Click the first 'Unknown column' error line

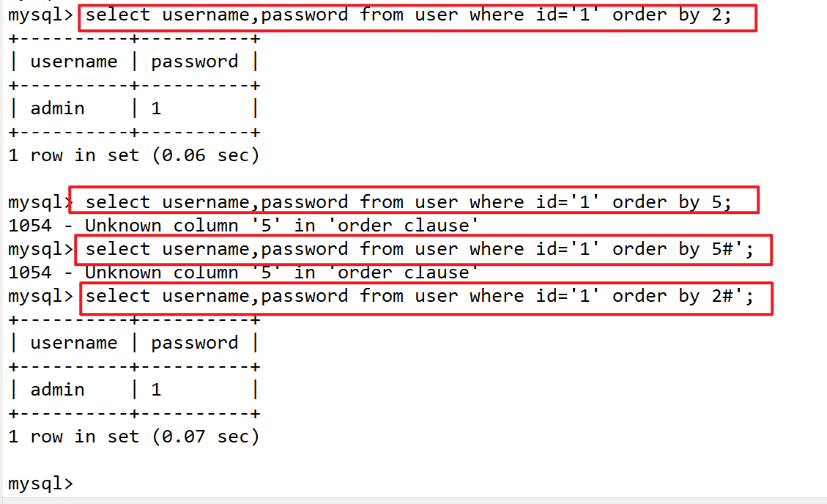click(243, 226)
